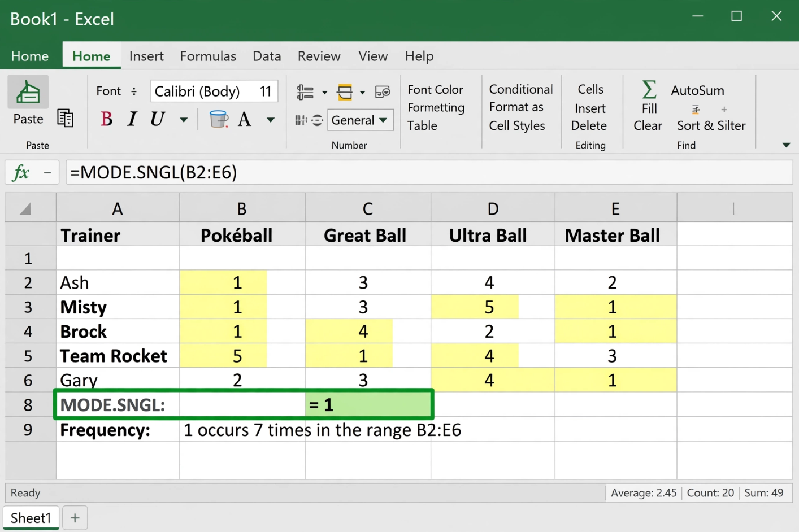The image size is (799, 532).
Task: Click the wrap text icon next to borders
Action: (x=383, y=92)
